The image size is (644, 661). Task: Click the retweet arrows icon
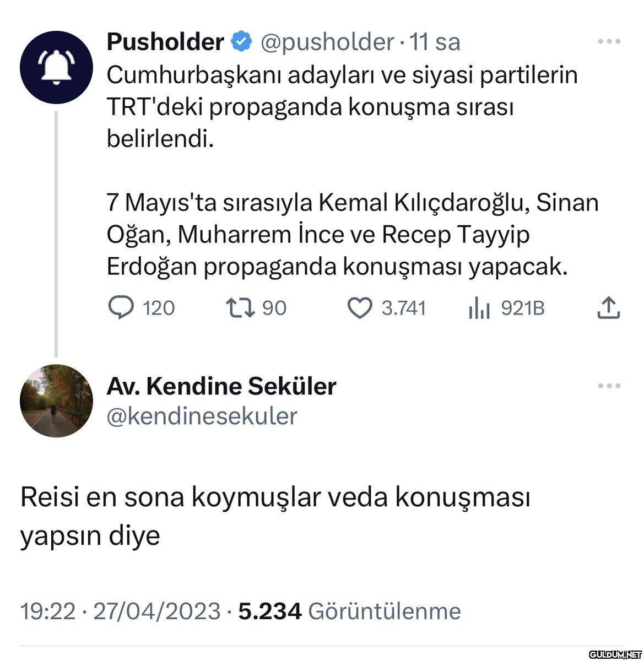click(x=241, y=308)
